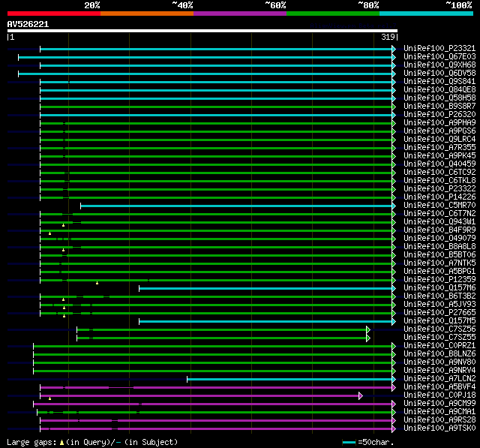Image resolution: width=480 pixels, height=448 pixels.
Task: Click the red 20% identity legend segment
Action: tap(53, 14)
